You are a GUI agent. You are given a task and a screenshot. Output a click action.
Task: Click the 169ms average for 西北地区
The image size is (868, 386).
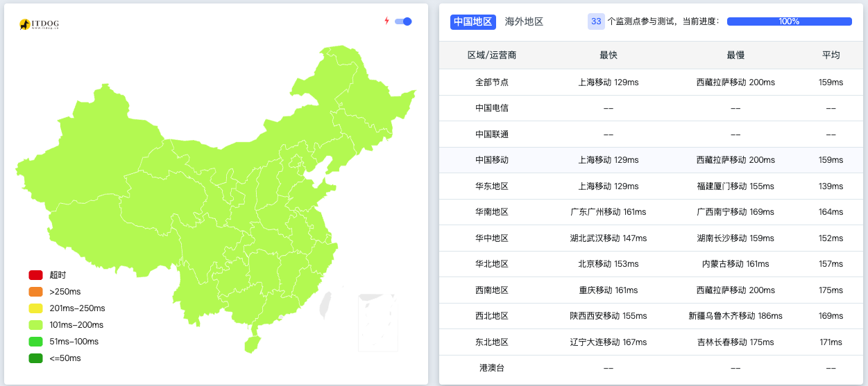(x=831, y=316)
